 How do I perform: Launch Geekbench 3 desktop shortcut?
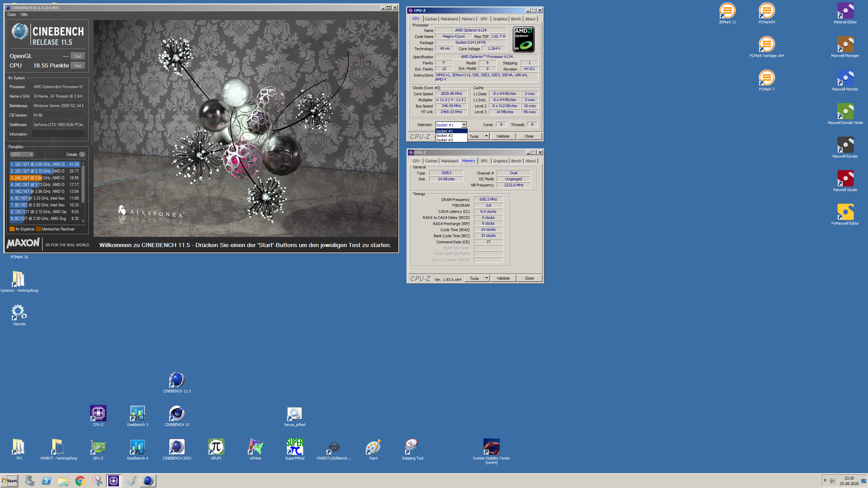point(137,416)
